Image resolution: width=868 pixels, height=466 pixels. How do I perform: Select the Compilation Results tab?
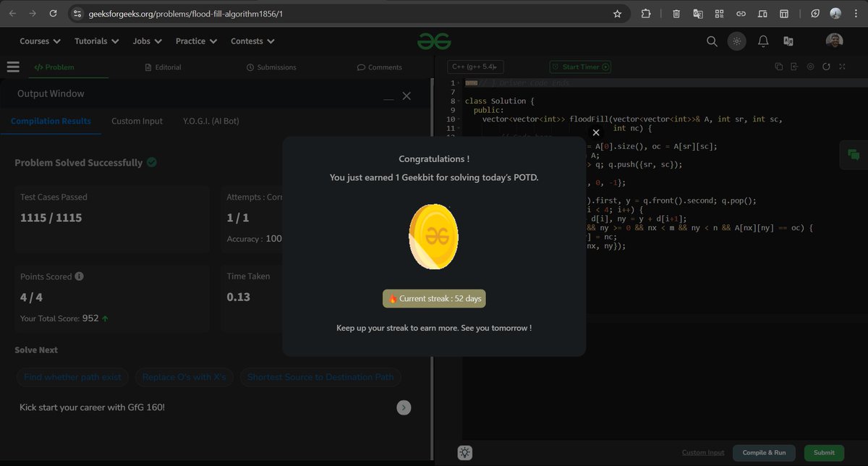point(51,121)
